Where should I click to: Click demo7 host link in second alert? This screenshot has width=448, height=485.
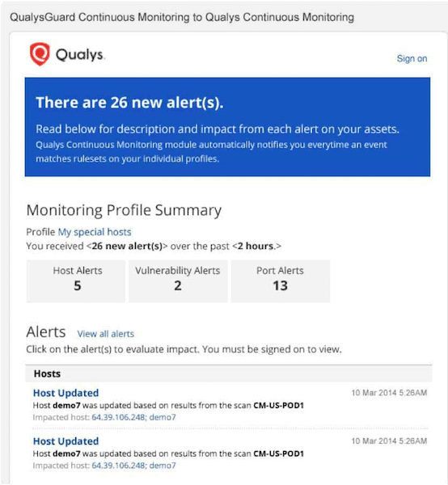click(x=163, y=466)
